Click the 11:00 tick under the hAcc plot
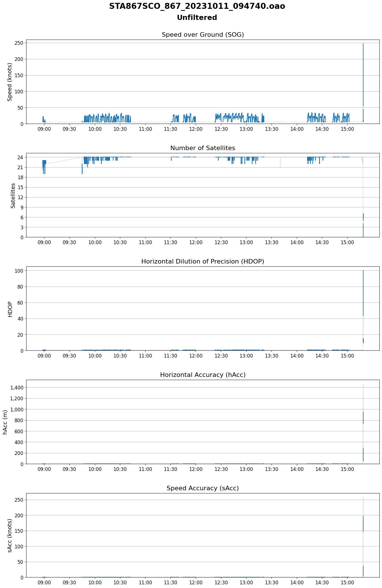382x588 pixels. [x=145, y=469]
